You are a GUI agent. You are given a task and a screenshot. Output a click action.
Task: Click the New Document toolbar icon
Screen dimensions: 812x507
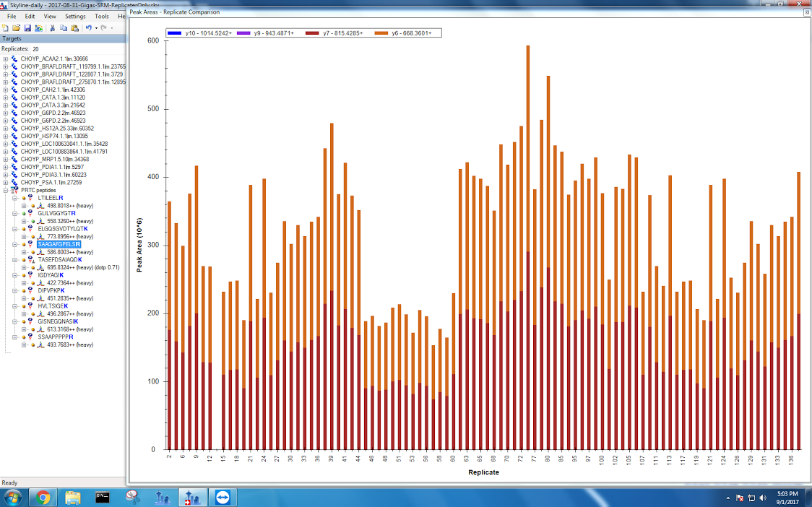5,28
